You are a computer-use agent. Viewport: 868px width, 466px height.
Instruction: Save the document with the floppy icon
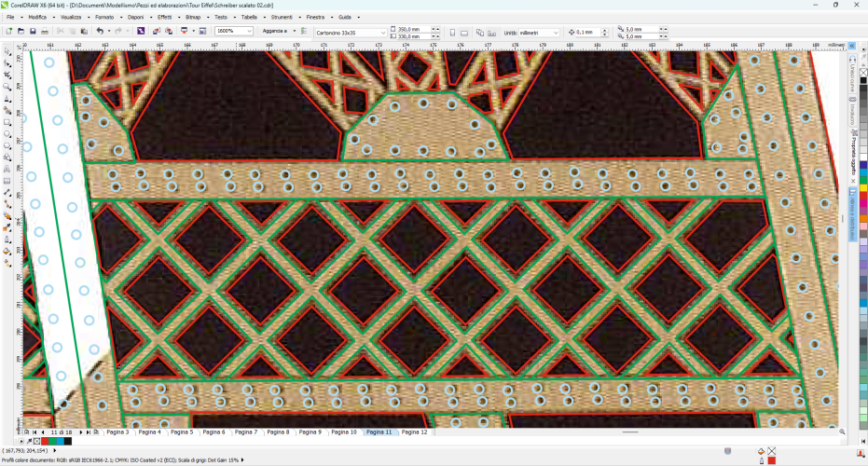click(33, 31)
